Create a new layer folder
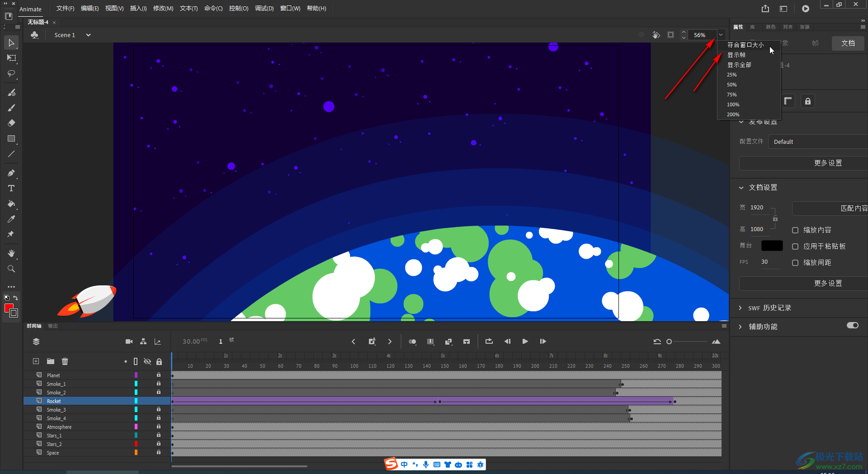The width and height of the screenshot is (868, 474). [51, 361]
